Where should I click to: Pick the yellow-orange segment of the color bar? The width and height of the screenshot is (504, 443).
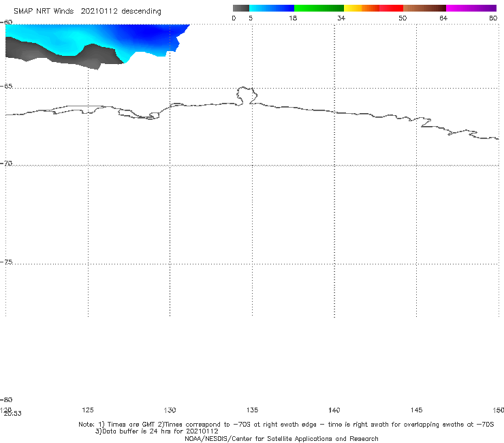(x=362, y=8)
